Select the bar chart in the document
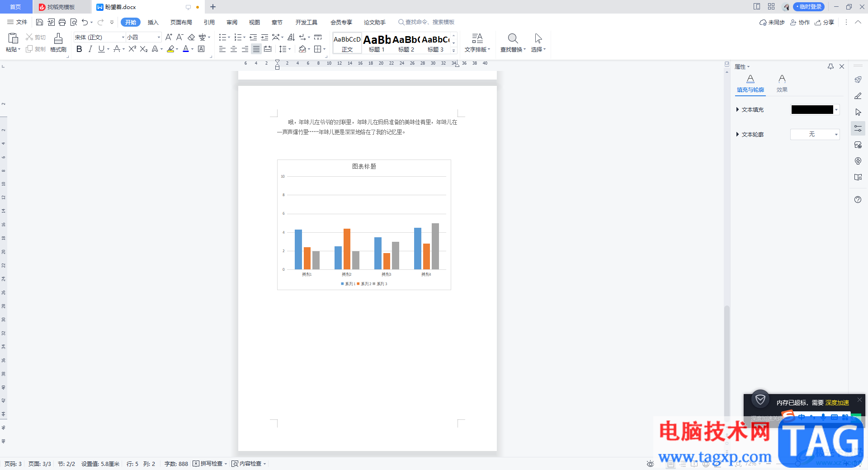The image size is (868, 470). [364, 225]
